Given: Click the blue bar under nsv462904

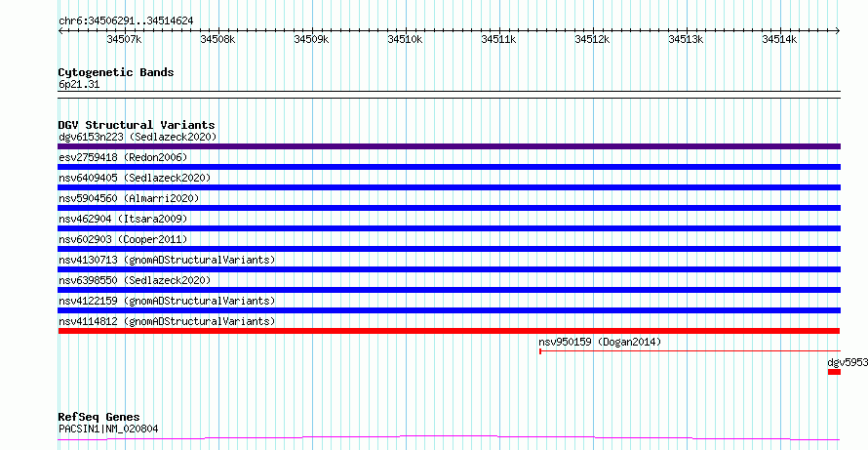Looking at the screenshot, I should (x=449, y=228).
